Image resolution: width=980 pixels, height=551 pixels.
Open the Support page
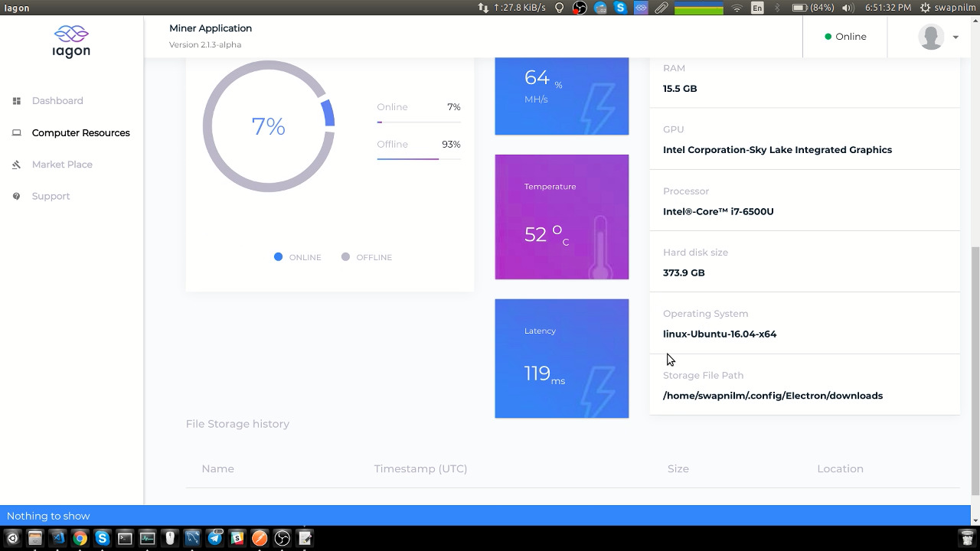(51, 196)
